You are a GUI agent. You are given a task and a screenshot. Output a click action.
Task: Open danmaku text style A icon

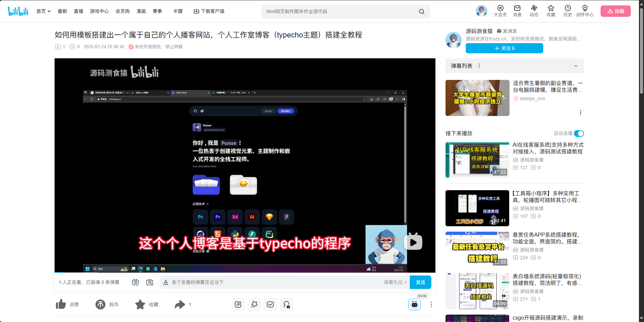pos(166,282)
